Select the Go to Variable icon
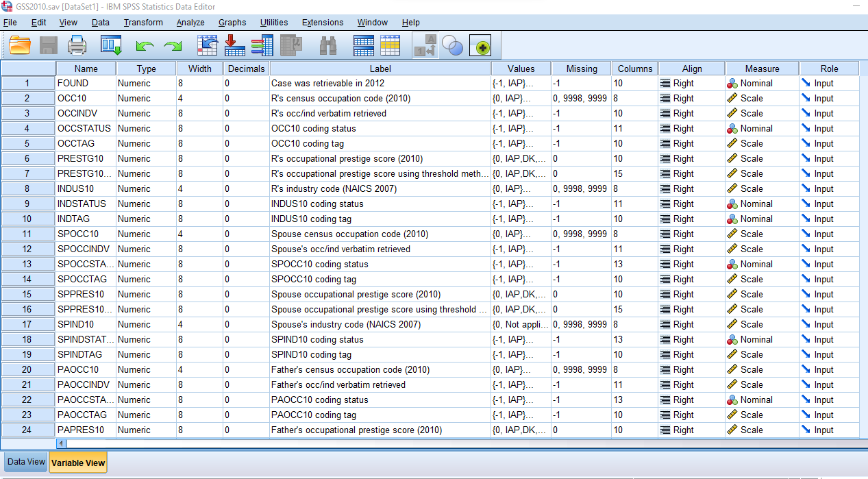The height and width of the screenshot is (479, 868). tap(235, 45)
